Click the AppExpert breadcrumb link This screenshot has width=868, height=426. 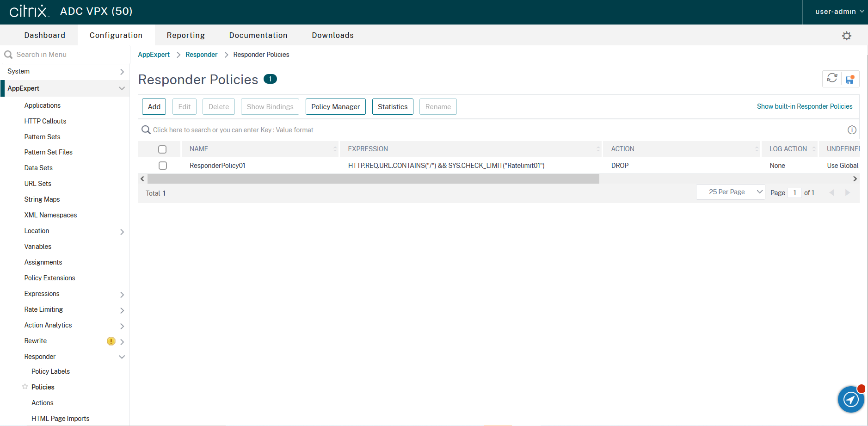pos(154,55)
